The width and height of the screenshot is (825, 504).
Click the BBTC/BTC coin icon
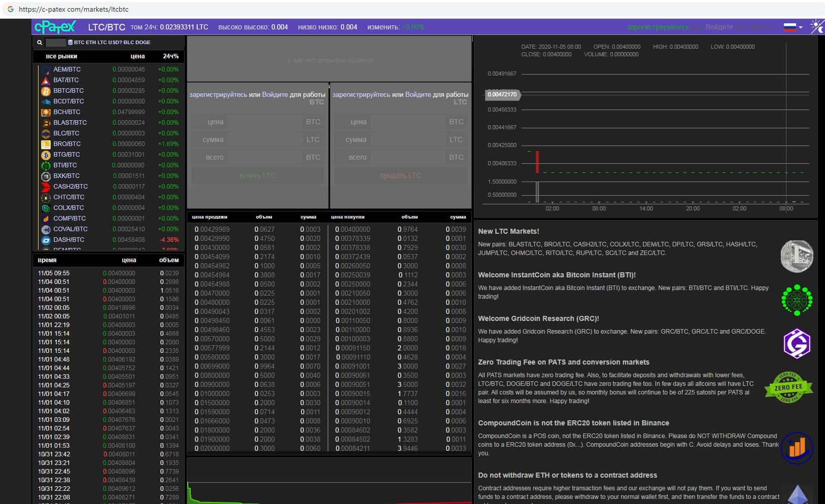(46, 91)
